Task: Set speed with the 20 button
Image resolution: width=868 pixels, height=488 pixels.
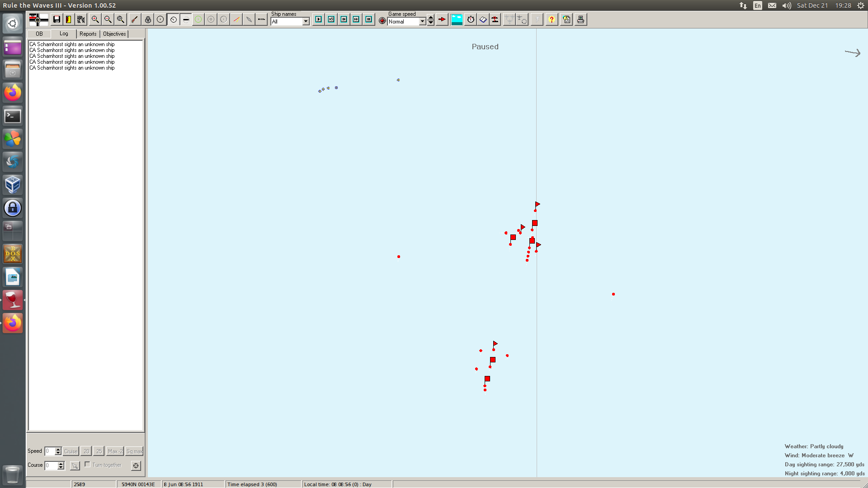Action: click(86, 451)
